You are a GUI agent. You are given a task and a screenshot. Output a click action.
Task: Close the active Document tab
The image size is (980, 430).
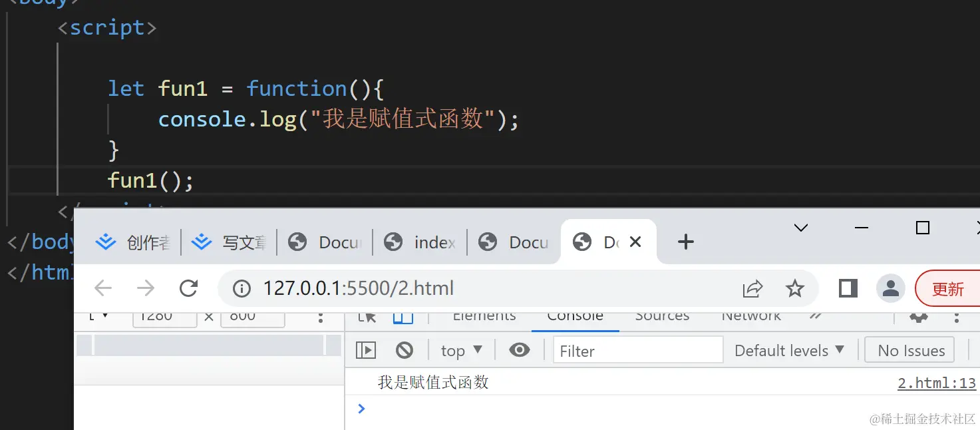click(635, 242)
